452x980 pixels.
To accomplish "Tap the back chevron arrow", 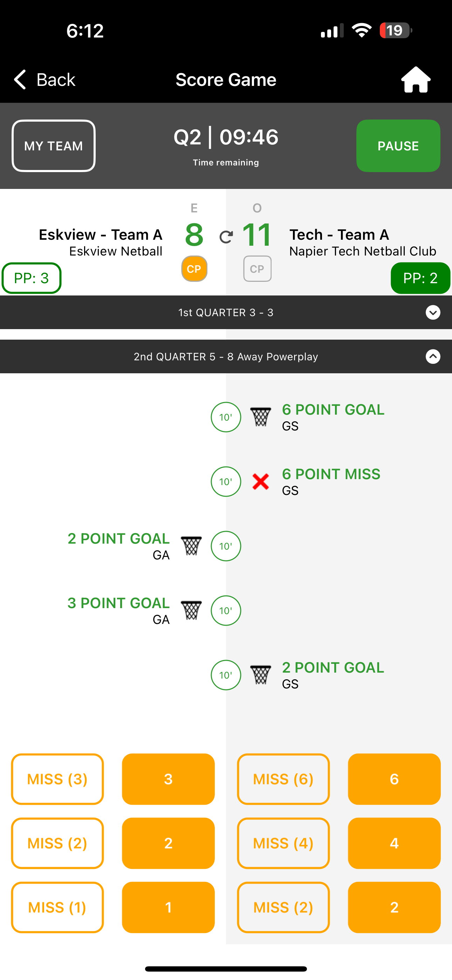I will [20, 80].
